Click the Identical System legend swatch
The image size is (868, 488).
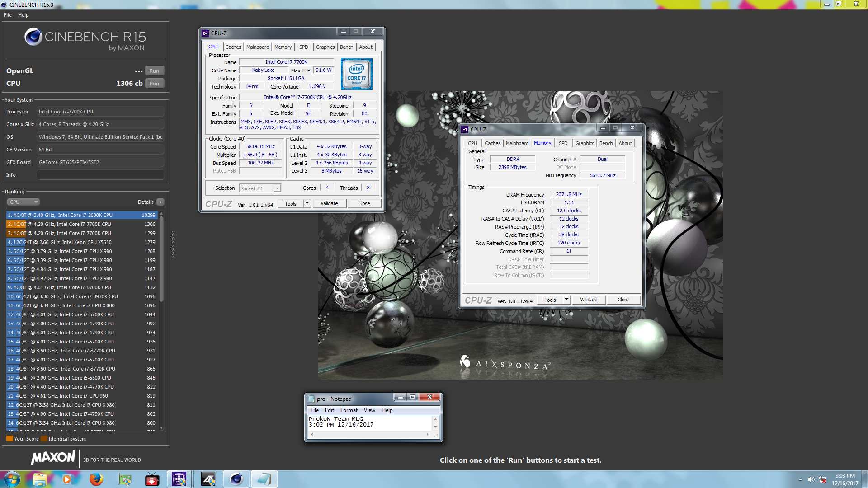click(44, 438)
